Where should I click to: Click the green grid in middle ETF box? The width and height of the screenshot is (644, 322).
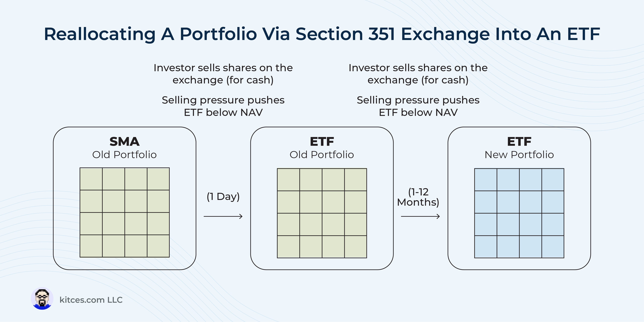point(322,213)
